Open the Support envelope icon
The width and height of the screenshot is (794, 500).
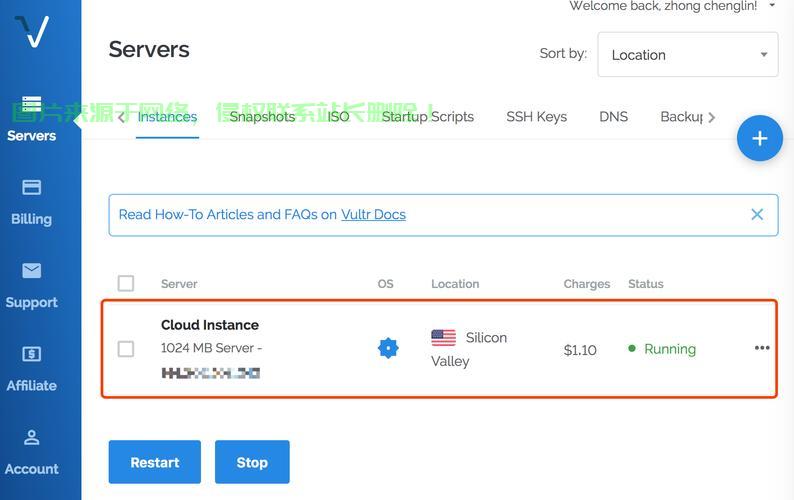tap(31, 271)
